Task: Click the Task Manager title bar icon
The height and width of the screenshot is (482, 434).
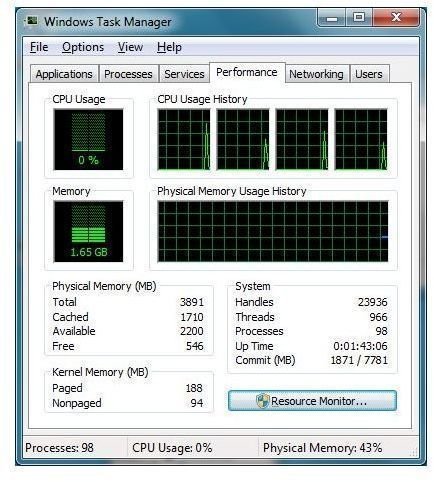Action: tap(32, 21)
